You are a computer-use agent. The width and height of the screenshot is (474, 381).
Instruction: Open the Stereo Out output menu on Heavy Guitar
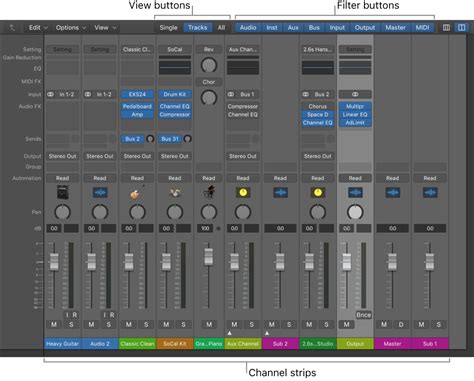click(62, 156)
